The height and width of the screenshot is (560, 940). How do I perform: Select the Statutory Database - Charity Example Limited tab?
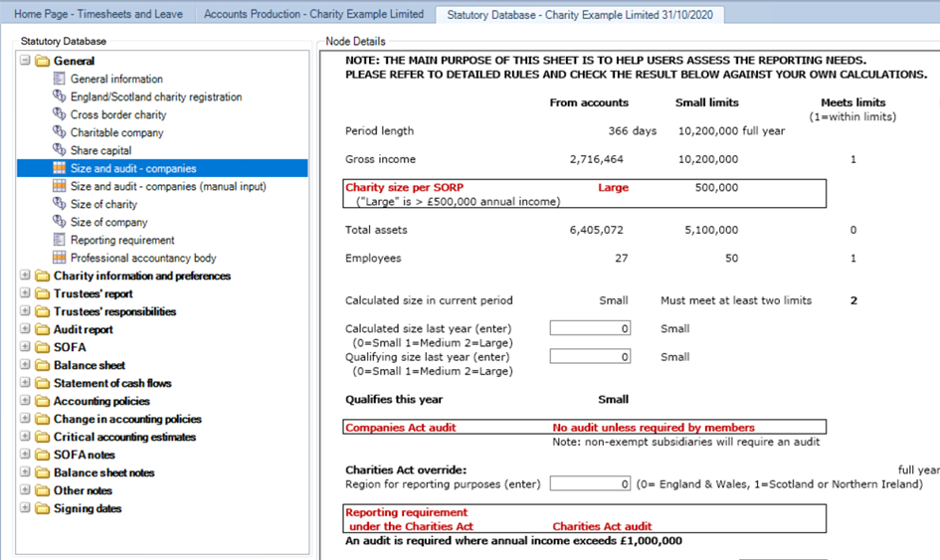(x=580, y=14)
